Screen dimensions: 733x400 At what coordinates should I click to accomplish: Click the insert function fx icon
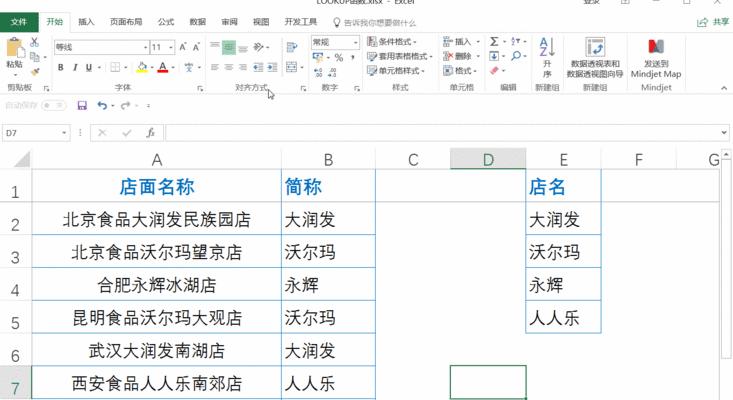[x=151, y=133]
